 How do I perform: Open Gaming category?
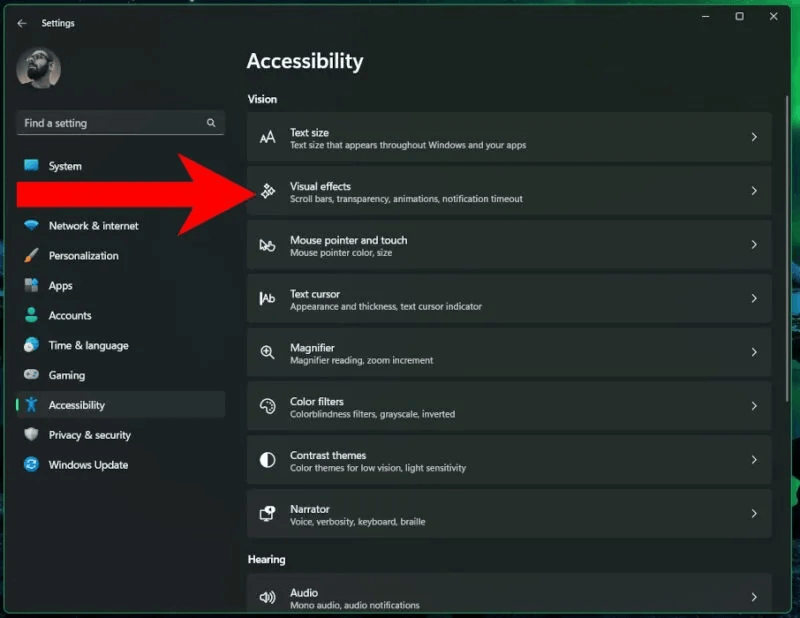(120, 376)
